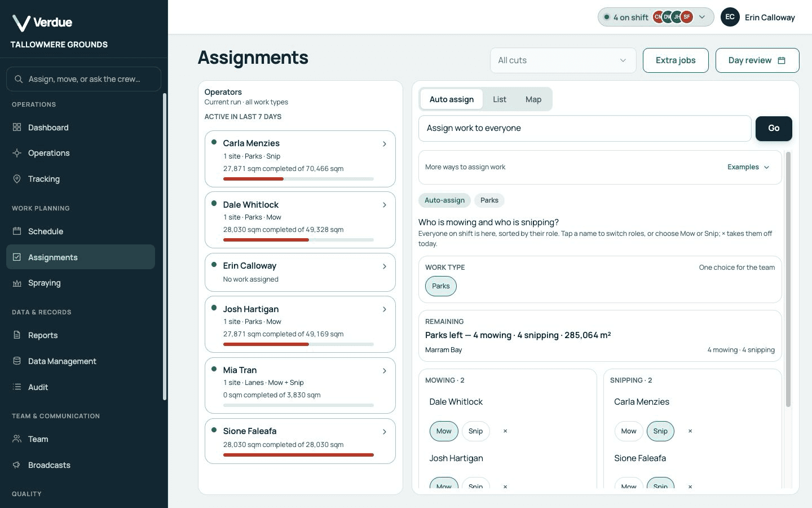
Task: Expand Mia Tran operator card chevron
Action: point(385,371)
